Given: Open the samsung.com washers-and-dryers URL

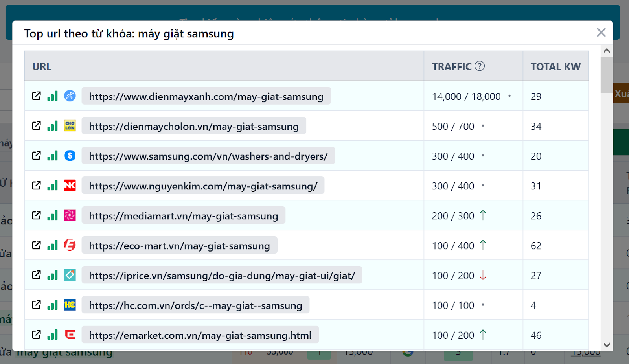Looking at the screenshot, I should coord(208,156).
